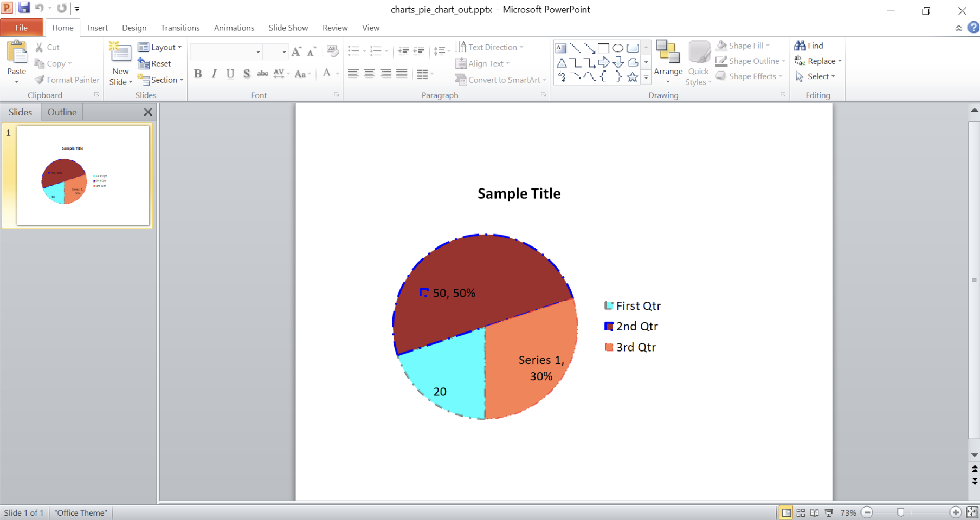The width and height of the screenshot is (980, 520).
Task: Select the rectangle shape in the gallery
Action: click(x=603, y=48)
